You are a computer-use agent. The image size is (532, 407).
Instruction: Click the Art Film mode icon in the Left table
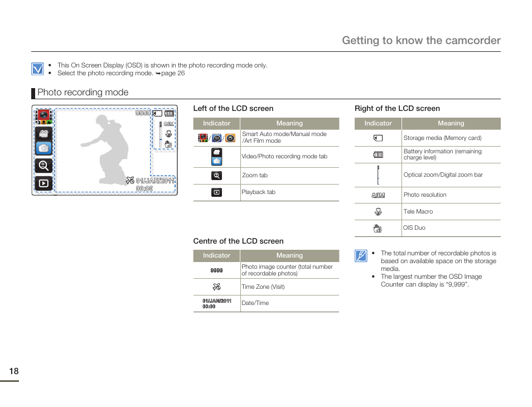[230, 138]
